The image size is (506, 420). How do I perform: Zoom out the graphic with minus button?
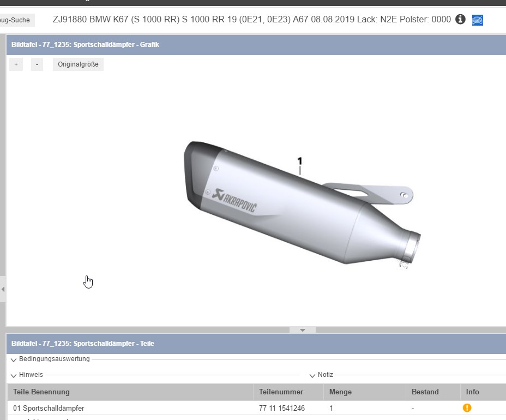coord(37,64)
